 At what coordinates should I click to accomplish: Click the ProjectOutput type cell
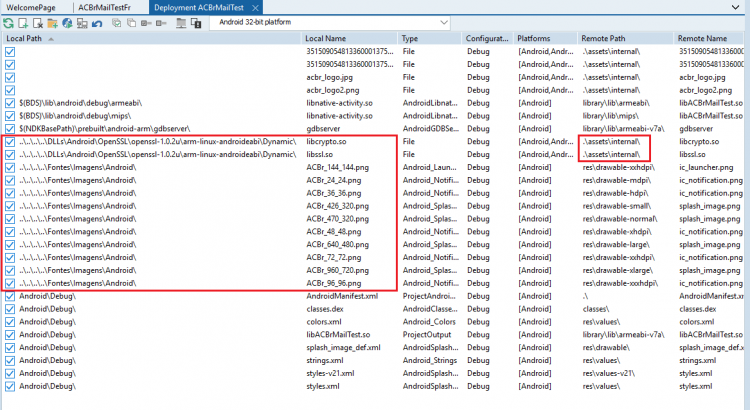(x=427, y=335)
